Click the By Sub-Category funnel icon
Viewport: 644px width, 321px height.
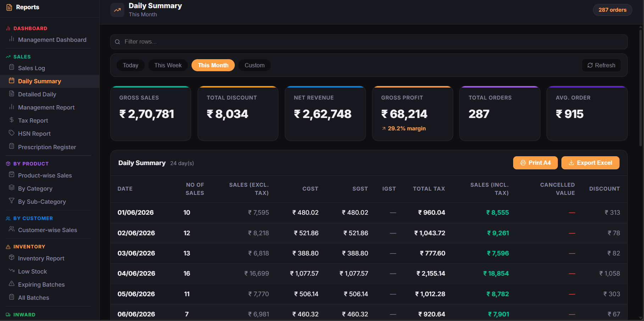click(12, 201)
